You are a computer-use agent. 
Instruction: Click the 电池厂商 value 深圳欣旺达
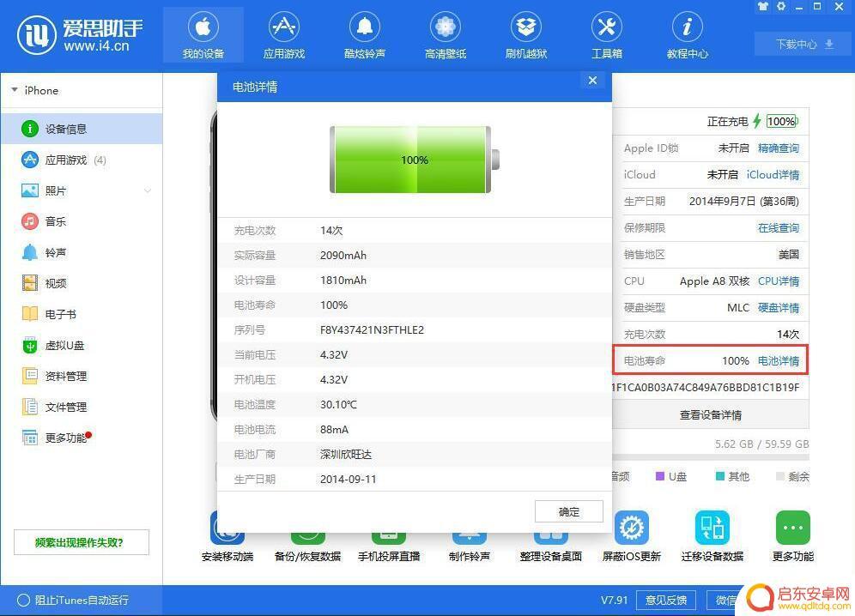point(346,454)
